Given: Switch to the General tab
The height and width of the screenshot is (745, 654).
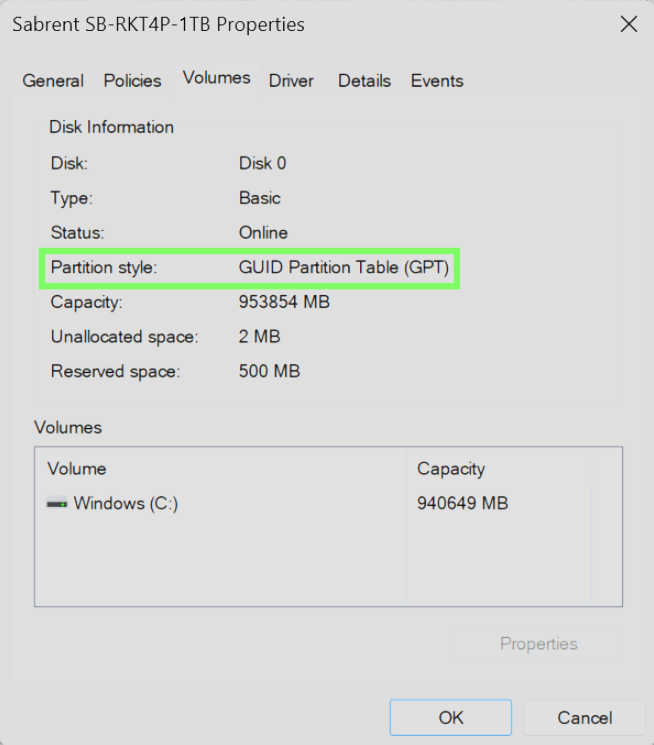Looking at the screenshot, I should click(53, 81).
